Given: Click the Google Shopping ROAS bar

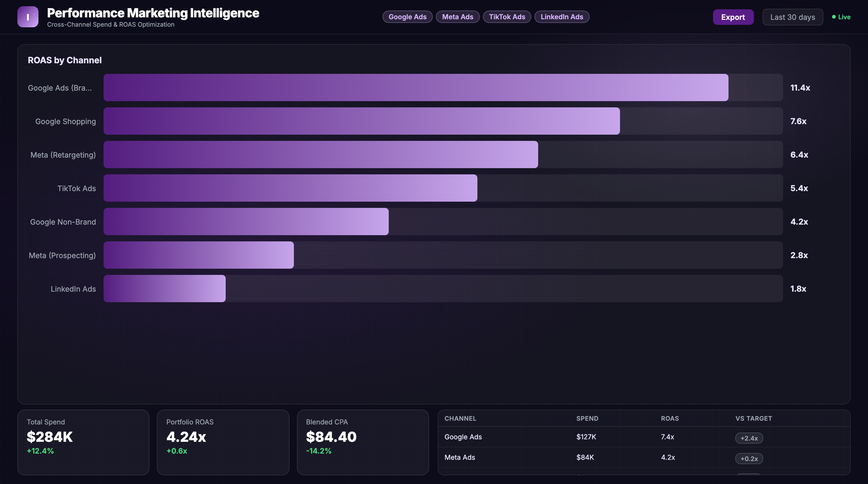Looking at the screenshot, I should 361,121.
